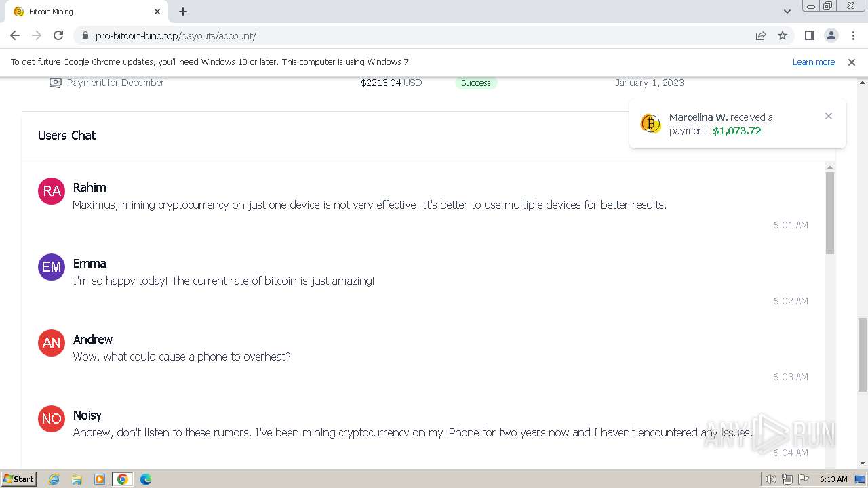The image size is (868, 488).
Task: Select Emma's EM avatar
Action: point(52,267)
